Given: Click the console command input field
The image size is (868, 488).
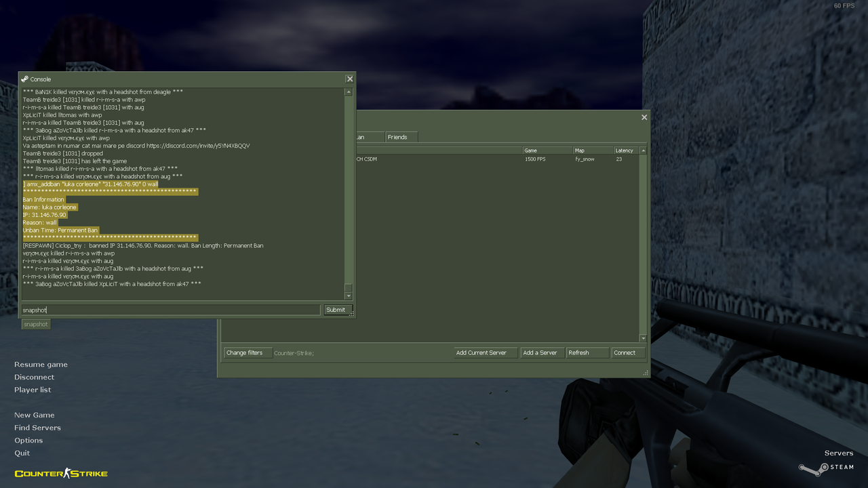Looking at the screenshot, I should [171, 310].
